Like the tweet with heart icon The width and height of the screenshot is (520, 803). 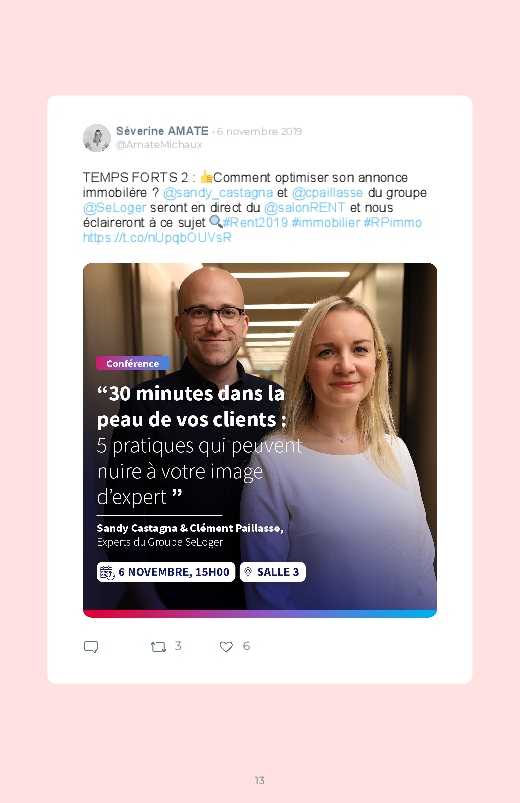click(226, 647)
